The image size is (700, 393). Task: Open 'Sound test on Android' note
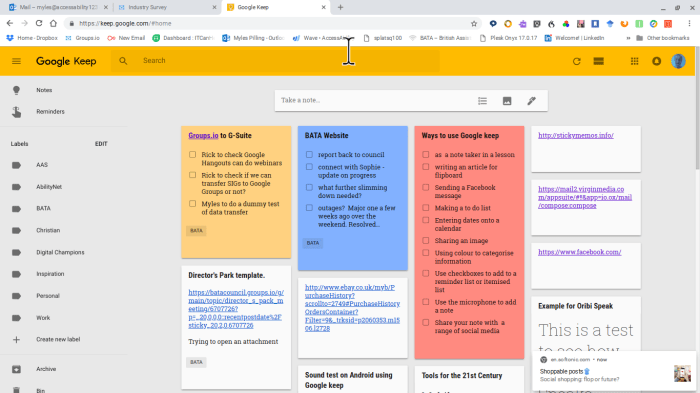(353, 380)
